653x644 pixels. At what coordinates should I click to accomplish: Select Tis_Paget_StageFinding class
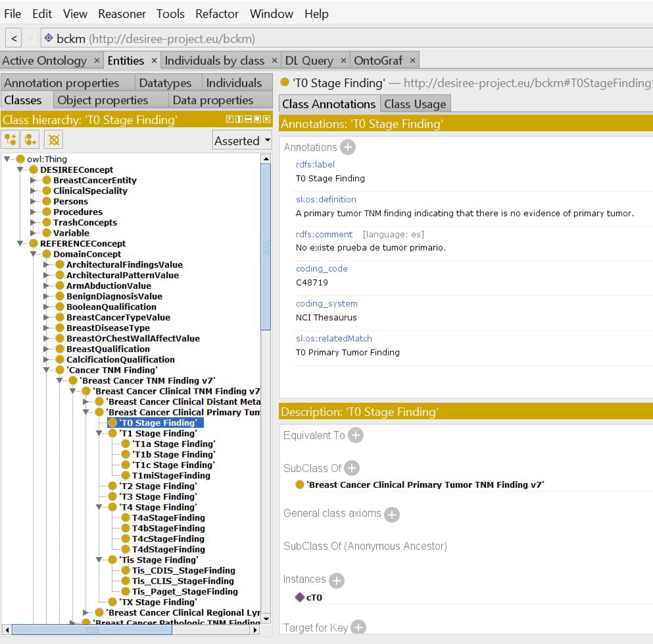click(x=185, y=591)
